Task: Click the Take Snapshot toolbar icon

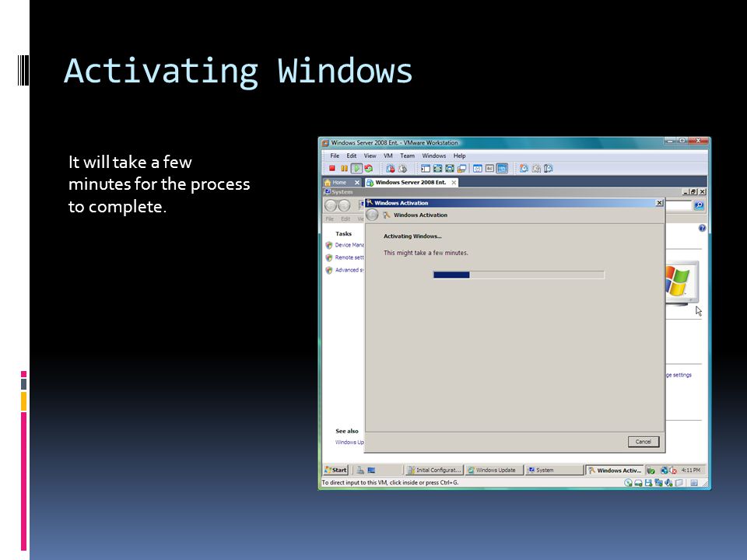Action: [x=390, y=168]
